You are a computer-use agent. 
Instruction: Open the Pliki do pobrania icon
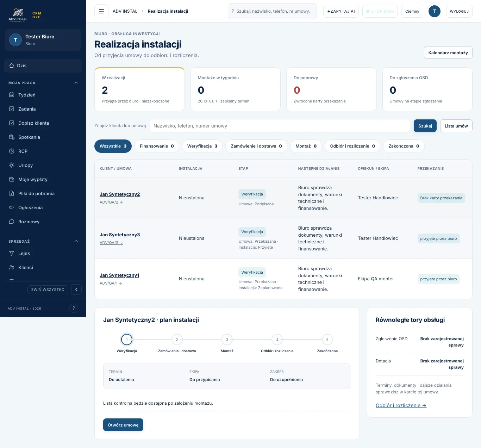click(x=12, y=193)
